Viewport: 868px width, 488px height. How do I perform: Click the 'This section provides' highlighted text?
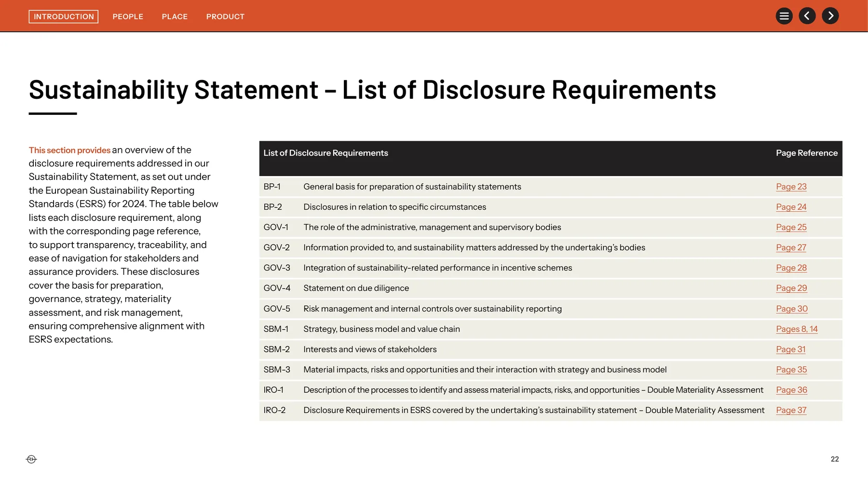(69, 150)
